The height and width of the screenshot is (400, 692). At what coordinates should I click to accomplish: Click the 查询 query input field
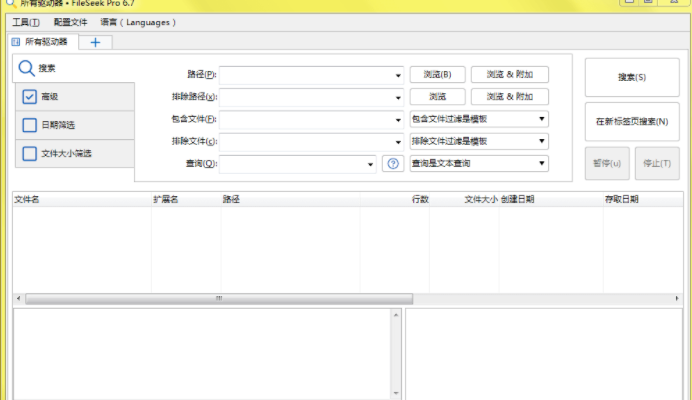(295, 164)
